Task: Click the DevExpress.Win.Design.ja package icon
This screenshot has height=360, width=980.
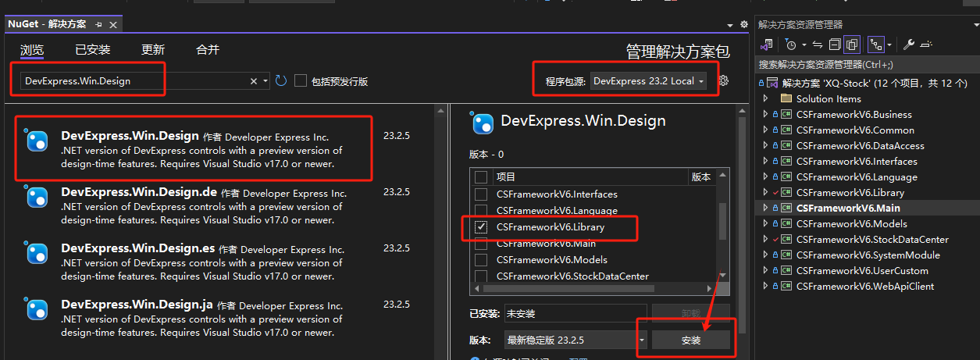Action: coord(37,310)
